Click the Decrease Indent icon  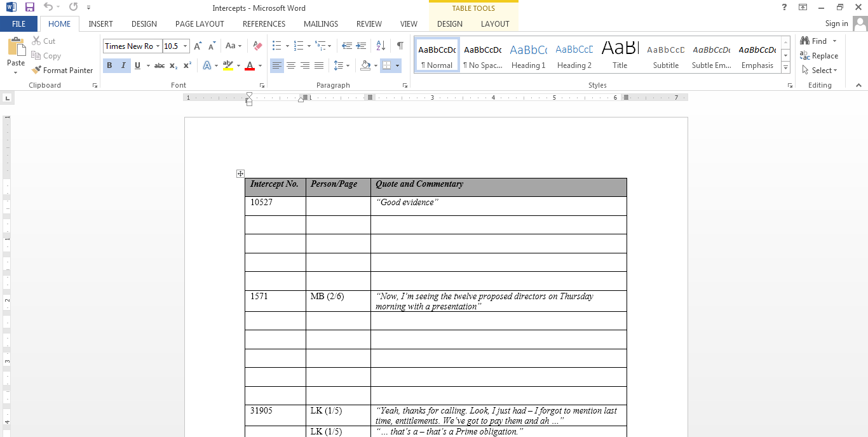347,46
